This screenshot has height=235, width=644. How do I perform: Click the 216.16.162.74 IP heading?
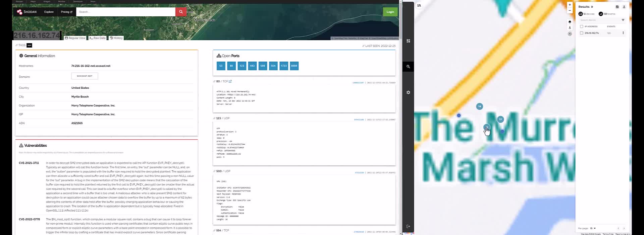click(x=37, y=35)
